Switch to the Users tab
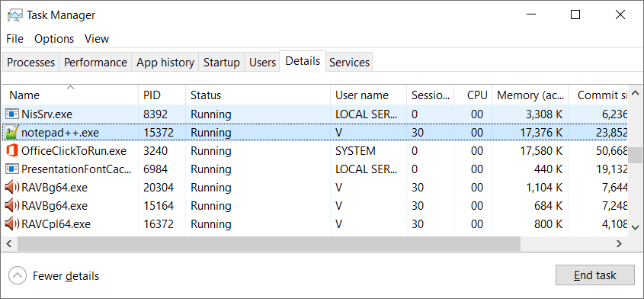The height and width of the screenshot is (299, 644). 262,62
